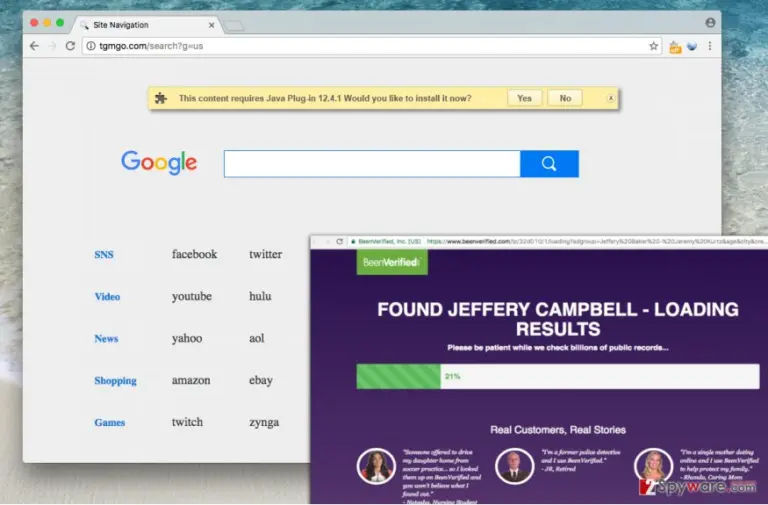Click the site info icon in address bar
Image resolution: width=768 pixels, height=505 pixels.
[91, 46]
